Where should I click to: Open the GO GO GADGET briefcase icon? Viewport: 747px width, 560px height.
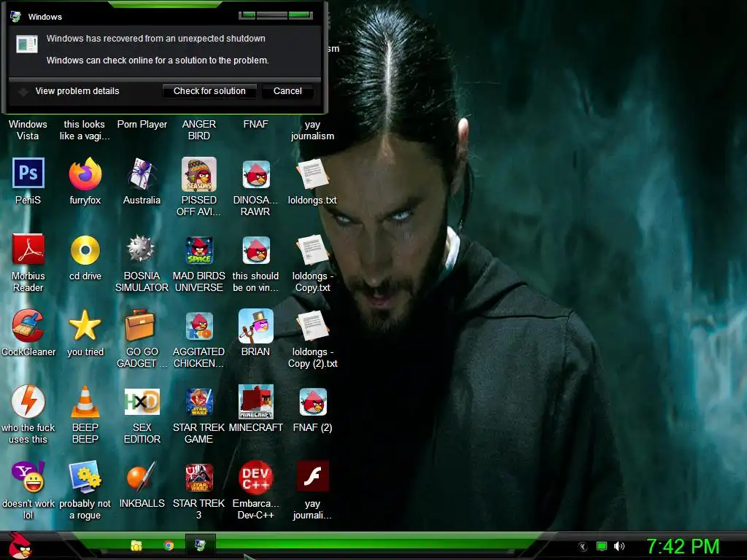(x=140, y=325)
